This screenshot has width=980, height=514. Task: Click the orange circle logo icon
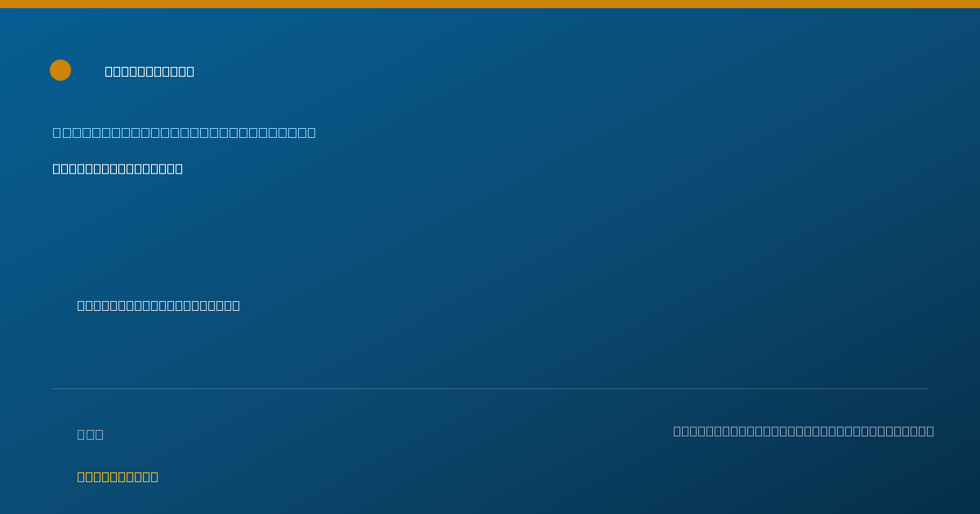(60, 70)
